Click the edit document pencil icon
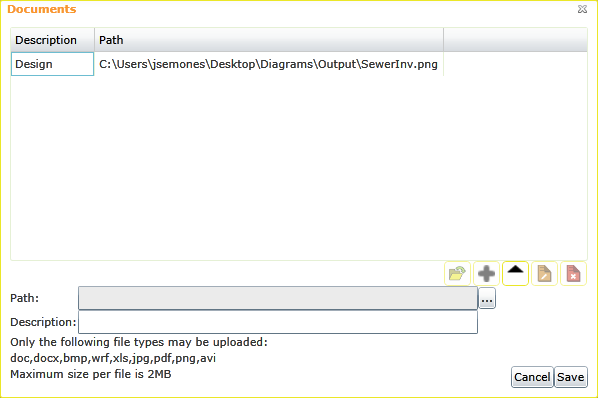 coord(544,273)
